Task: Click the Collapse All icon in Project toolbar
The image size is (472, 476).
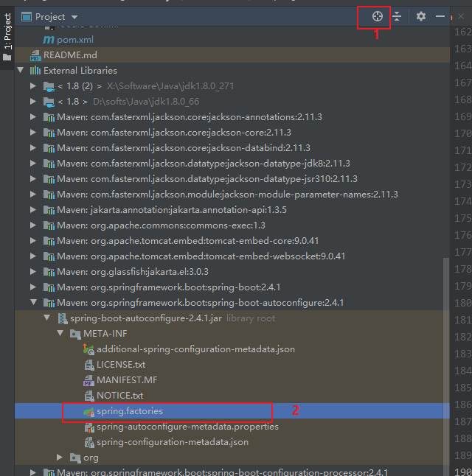Action: click(397, 16)
